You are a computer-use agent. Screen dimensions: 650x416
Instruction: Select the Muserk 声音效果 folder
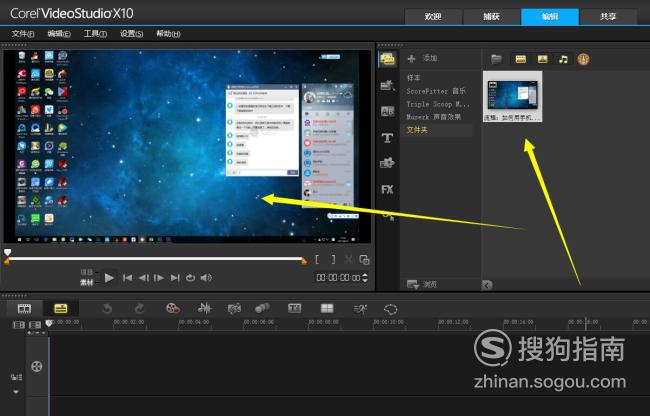point(433,117)
